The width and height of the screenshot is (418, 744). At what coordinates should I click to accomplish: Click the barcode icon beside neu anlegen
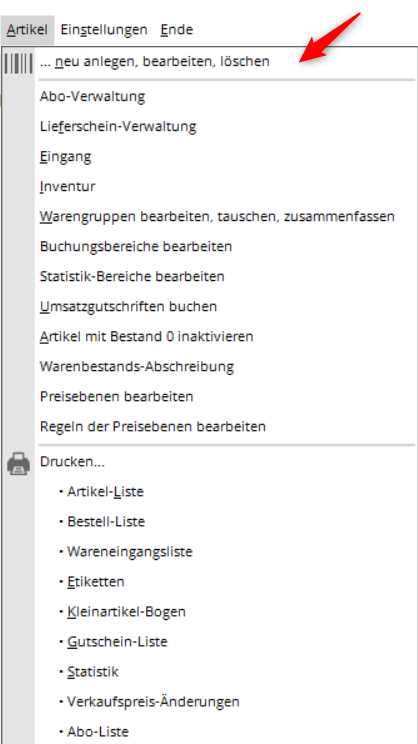19,63
